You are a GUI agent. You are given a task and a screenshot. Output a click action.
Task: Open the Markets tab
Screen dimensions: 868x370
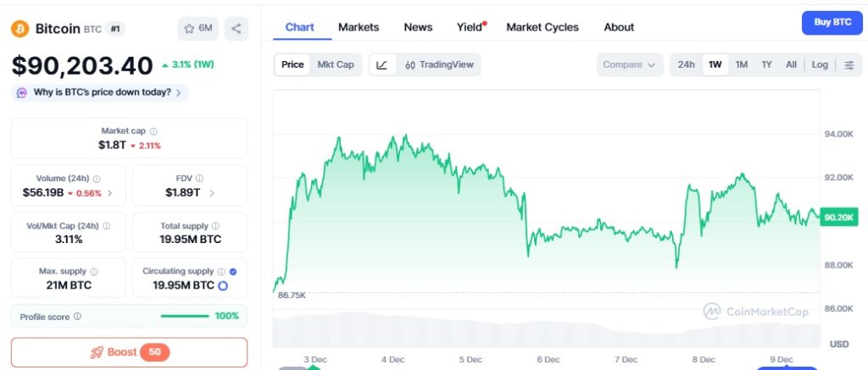(359, 27)
